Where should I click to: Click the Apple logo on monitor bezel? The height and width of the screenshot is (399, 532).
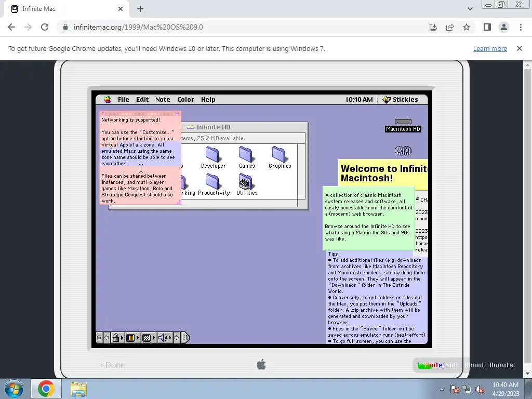click(x=261, y=365)
